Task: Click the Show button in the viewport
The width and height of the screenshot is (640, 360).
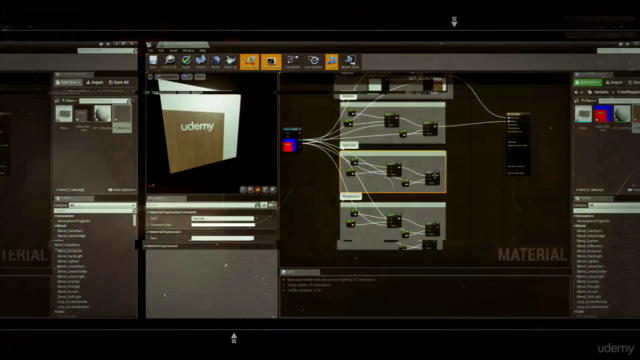Action: [200, 77]
